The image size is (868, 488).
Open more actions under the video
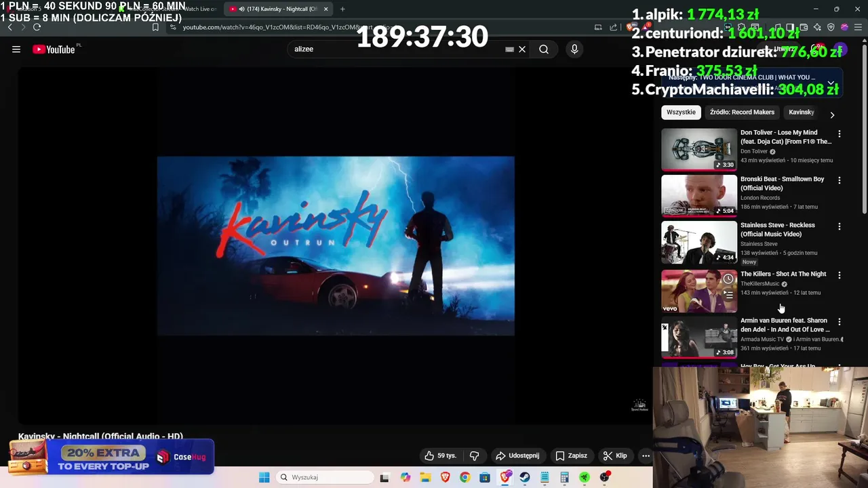click(x=646, y=456)
